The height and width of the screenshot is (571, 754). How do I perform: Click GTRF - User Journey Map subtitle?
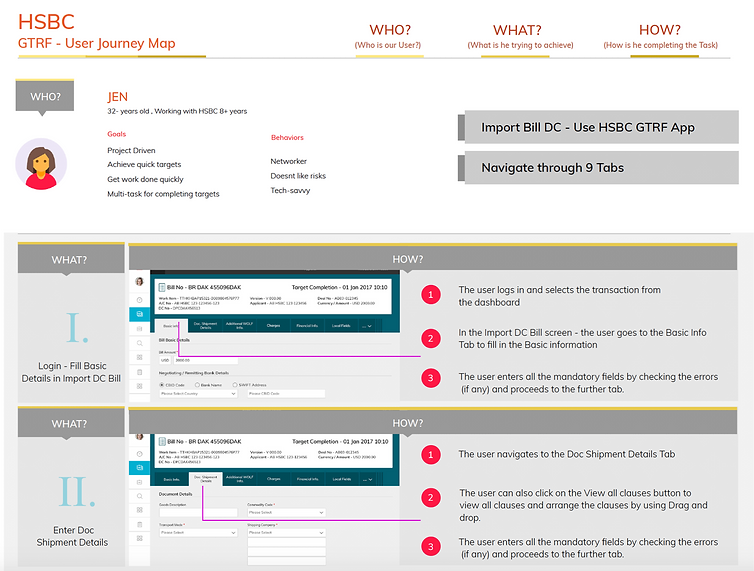coord(97,43)
